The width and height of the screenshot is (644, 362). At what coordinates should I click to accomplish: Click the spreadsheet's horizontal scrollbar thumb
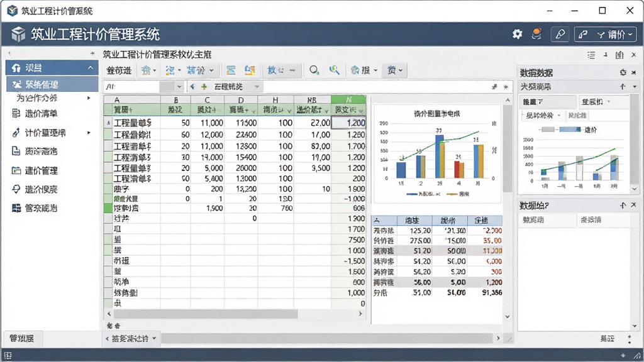(x=206, y=314)
